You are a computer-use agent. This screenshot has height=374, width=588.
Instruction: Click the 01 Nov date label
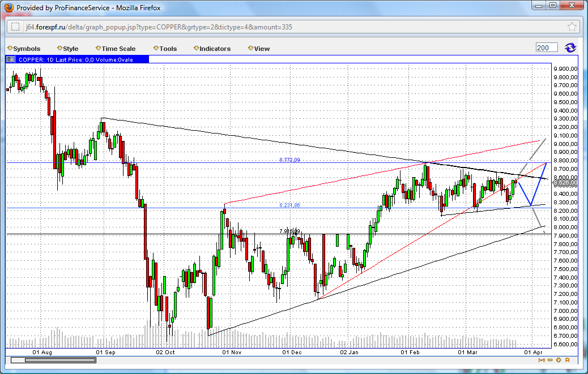pyautogui.click(x=232, y=352)
